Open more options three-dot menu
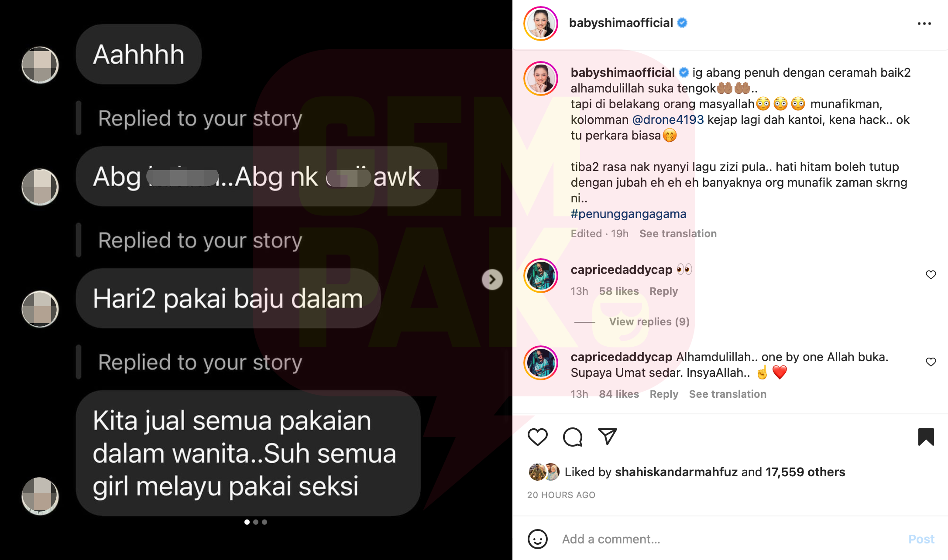 pyautogui.click(x=924, y=24)
